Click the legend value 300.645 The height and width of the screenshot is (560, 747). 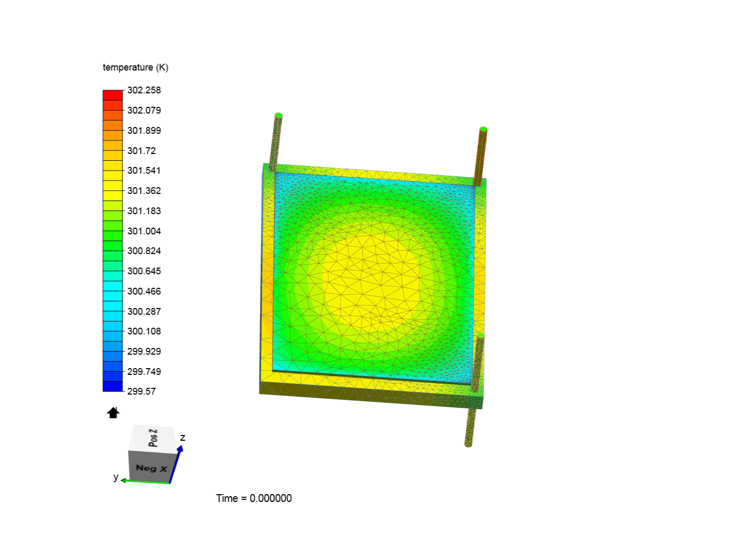pyautogui.click(x=144, y=271)
